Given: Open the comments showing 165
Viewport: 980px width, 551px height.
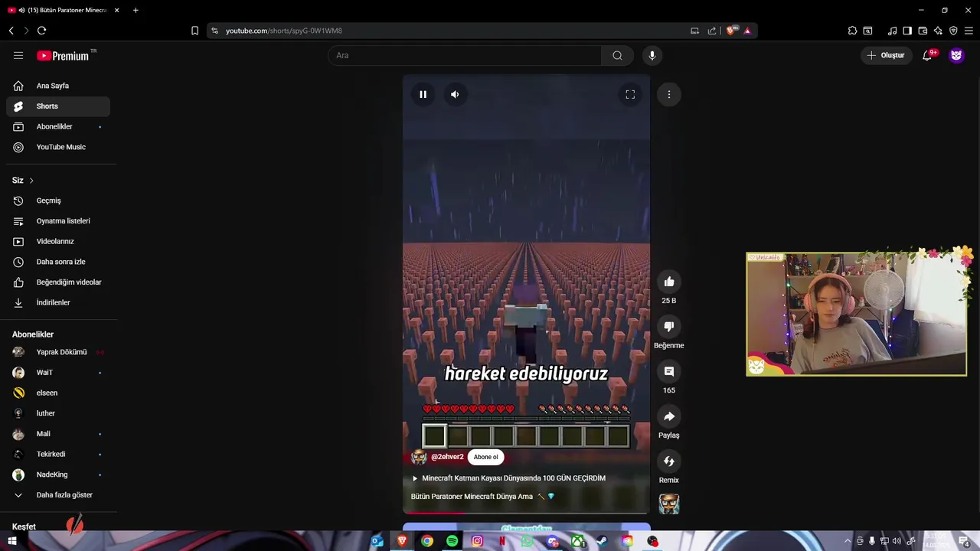Looking at the screenshot, I should (669, 371).
